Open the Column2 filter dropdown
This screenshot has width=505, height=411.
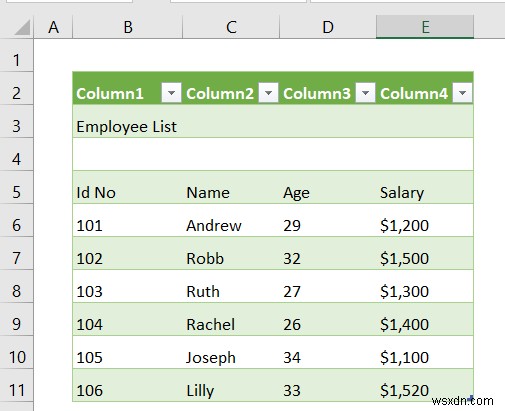[268, 92]
